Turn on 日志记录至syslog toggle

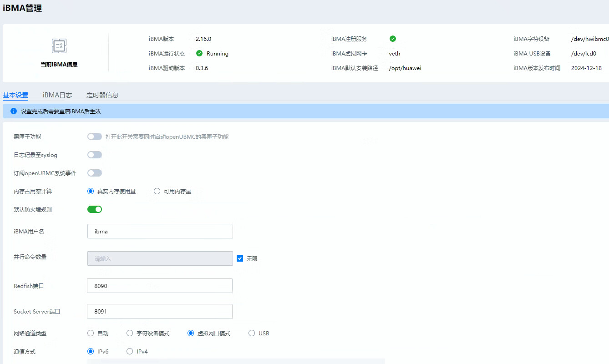click(x=95, y=155)
